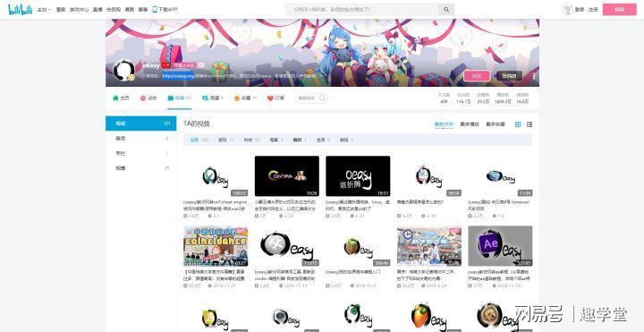Click the 关注数 count 409
644x332 pixels.
point(444,101)
